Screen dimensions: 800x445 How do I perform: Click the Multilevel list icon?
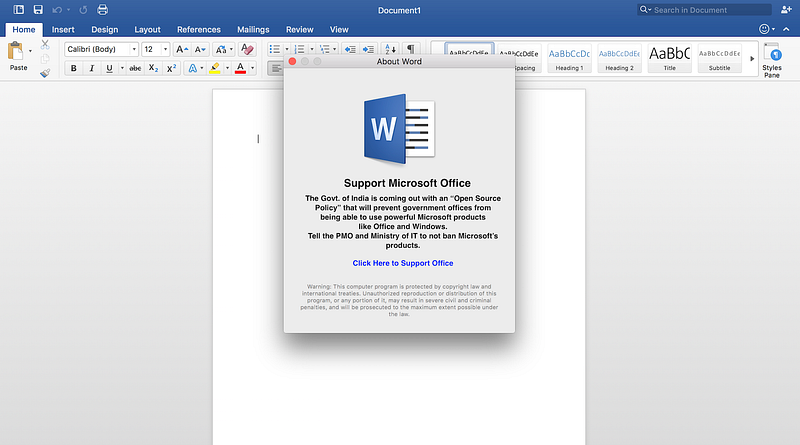click(324, 50)
